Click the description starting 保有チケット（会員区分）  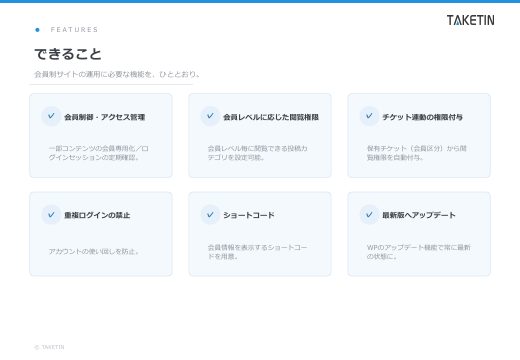[417, 153]
